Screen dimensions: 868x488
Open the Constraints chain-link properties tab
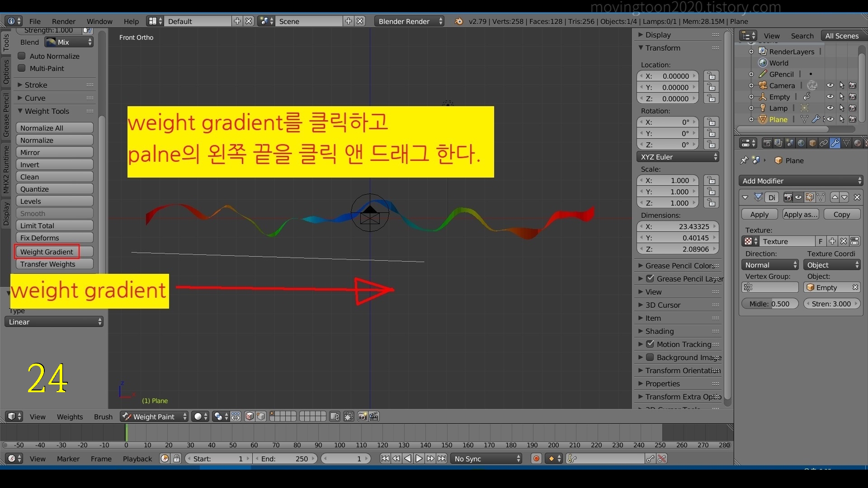pyautogui.click(x=824, y=143)
